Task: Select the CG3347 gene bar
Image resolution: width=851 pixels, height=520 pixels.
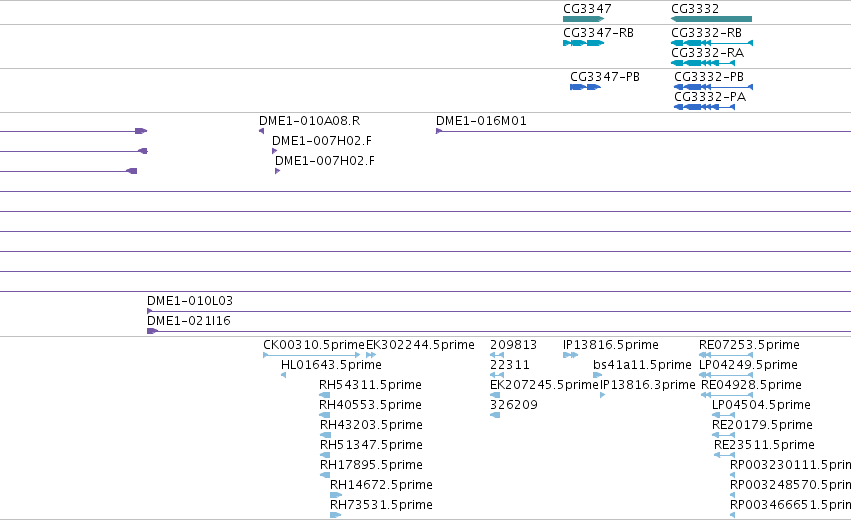Action: [583, 19]
